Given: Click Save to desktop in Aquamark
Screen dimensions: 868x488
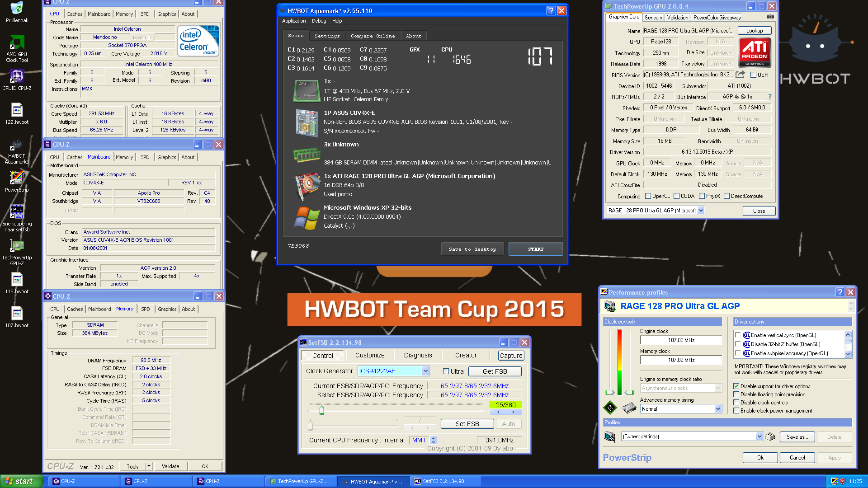Looking at the screenshot, I should [x=472, y=249].
